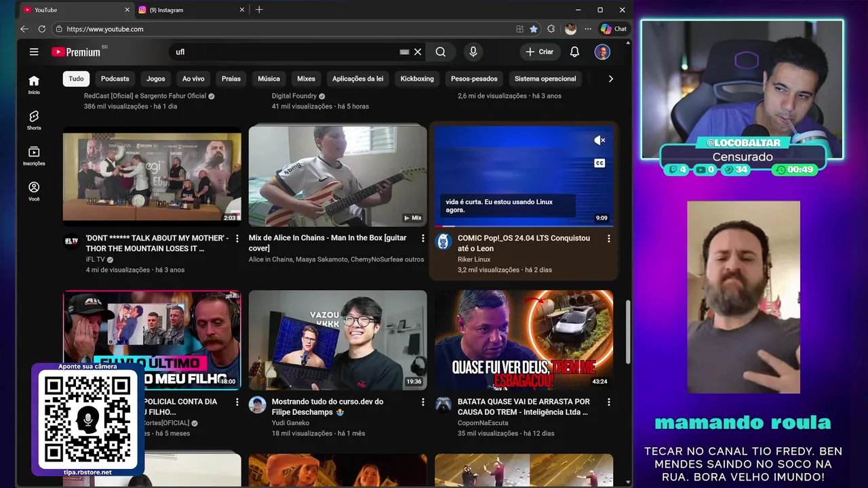Open the browser profile avatar
Viewport: 868px width, 488px height.
pos(570,29)
